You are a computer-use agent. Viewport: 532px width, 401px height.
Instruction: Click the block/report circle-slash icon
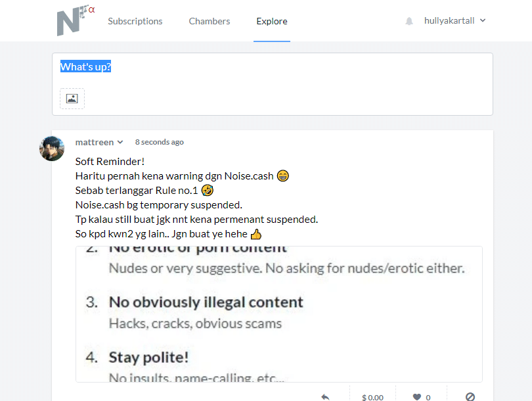(x=470, y=397)
